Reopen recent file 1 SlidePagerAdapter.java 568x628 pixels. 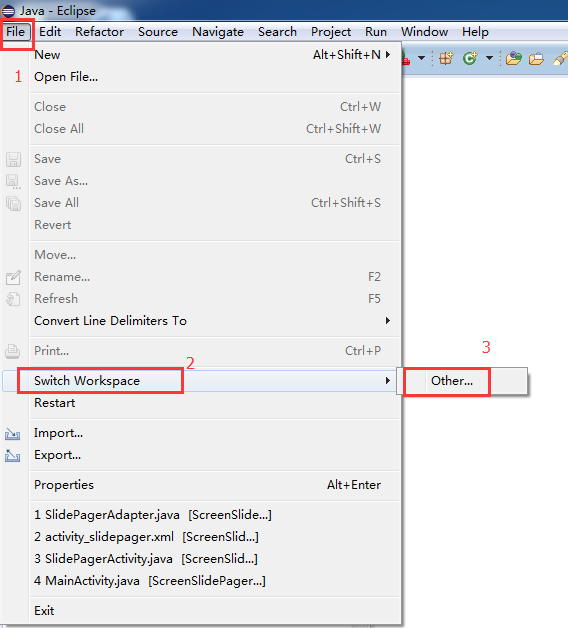[215, 515]
